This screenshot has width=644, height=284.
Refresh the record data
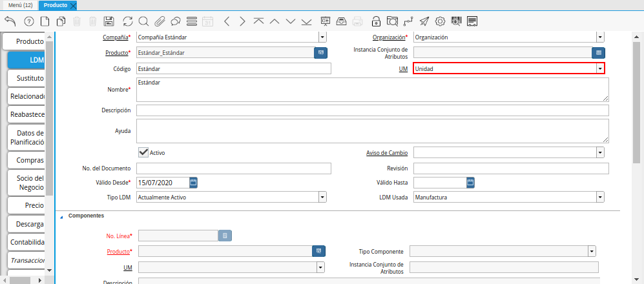pos(127,21)
